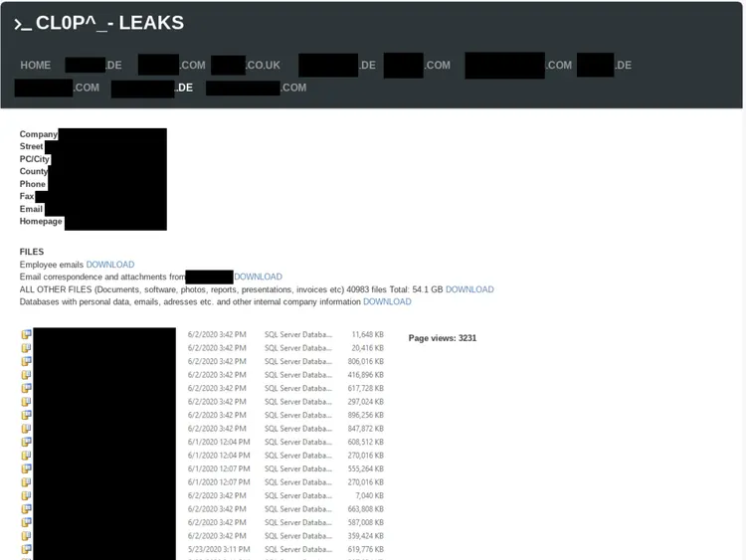Select the row showing 20,416 KB size
The width and height of the screenshot is (746, 560).
(x=203, y=348)
